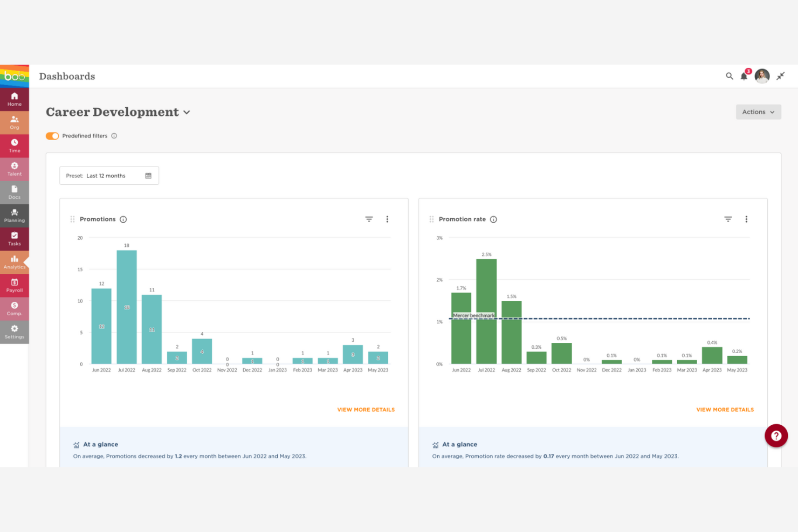Click the Mercer benchmark label
This screenshot has height=532, width=798.
click(x=473, y=315)
